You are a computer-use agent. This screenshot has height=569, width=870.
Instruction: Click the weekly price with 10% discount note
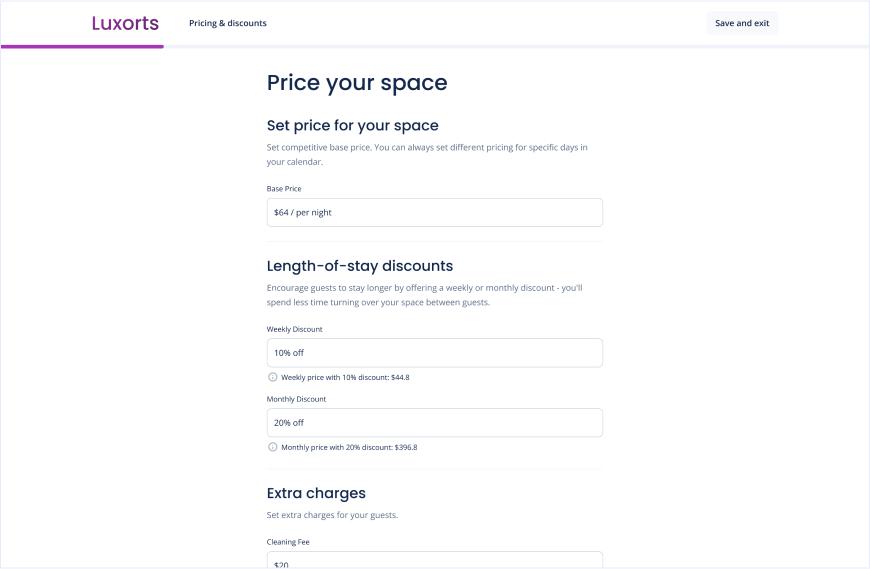345,377
